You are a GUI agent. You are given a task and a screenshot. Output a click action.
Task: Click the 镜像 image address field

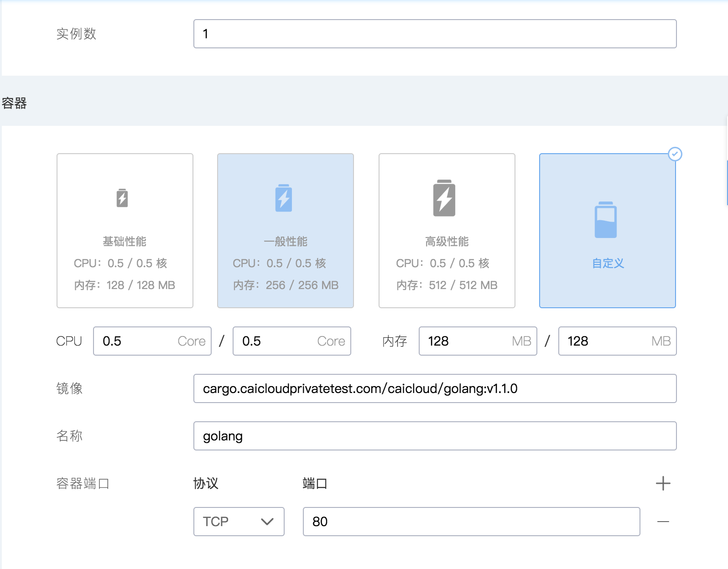point(435,388)
